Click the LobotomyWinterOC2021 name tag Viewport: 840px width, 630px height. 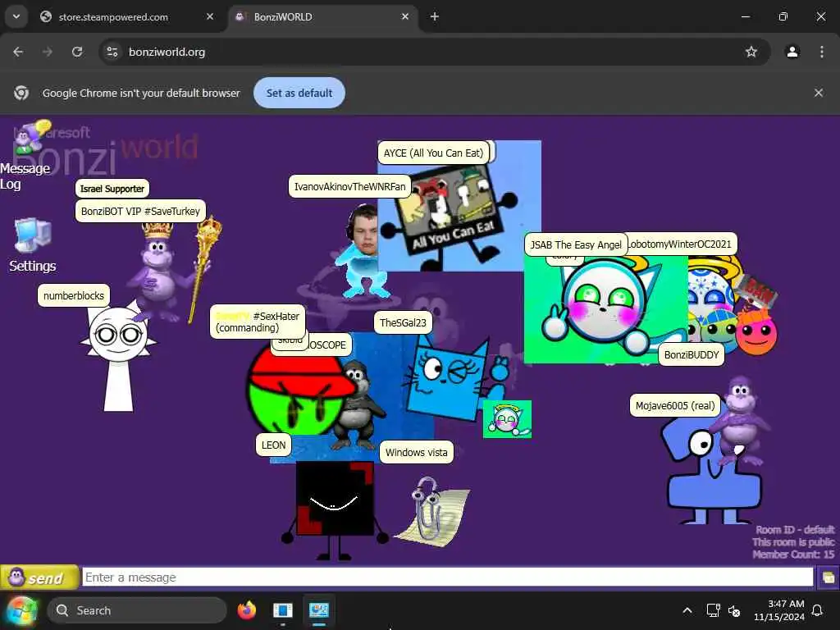pyautogui.click(x=680, y=244)
